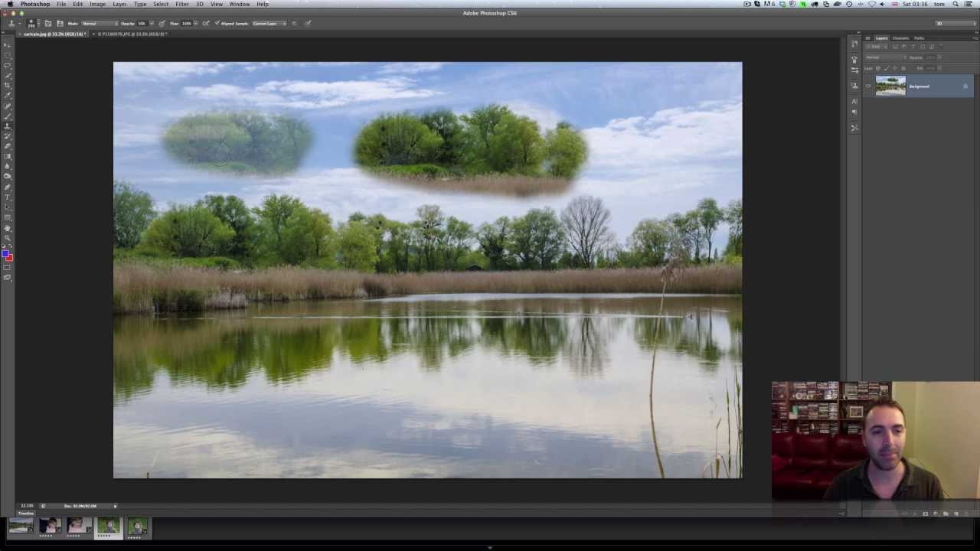Select the History Brush tool
The height and width of the screenshot is (551, 980).
(x=8, y=136)
